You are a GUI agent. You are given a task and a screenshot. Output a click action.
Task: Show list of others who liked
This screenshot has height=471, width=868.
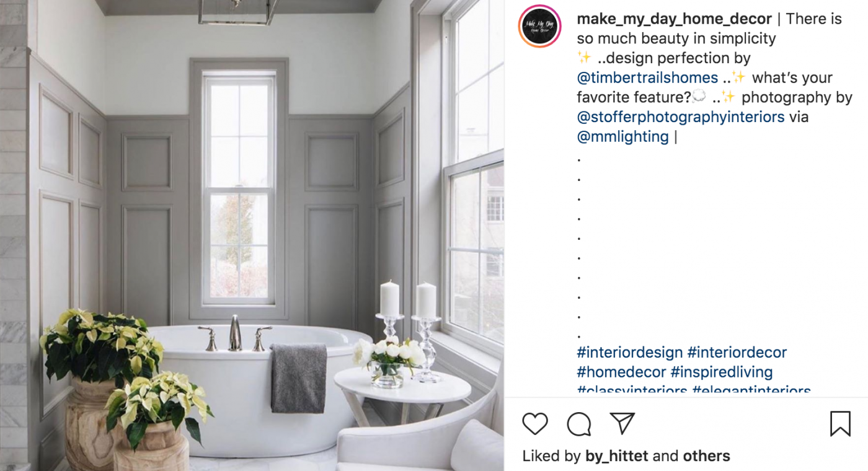tap(706, 456)
